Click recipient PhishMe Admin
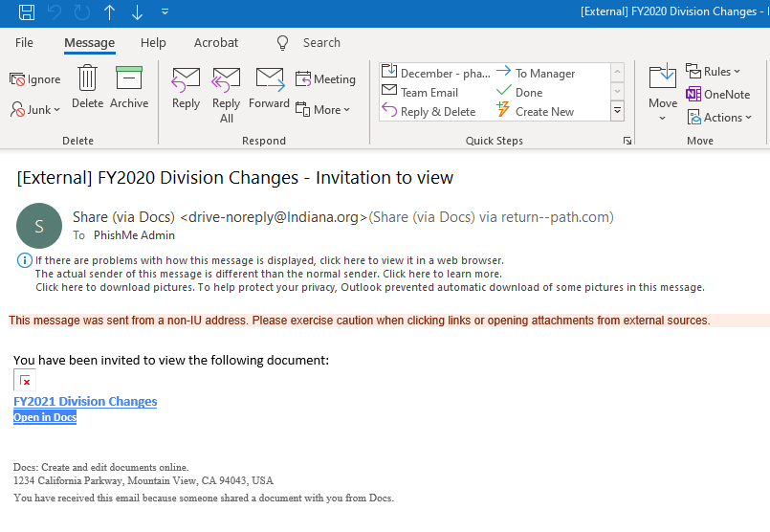This screenshot has width=770, height=532. coord(134,235)
